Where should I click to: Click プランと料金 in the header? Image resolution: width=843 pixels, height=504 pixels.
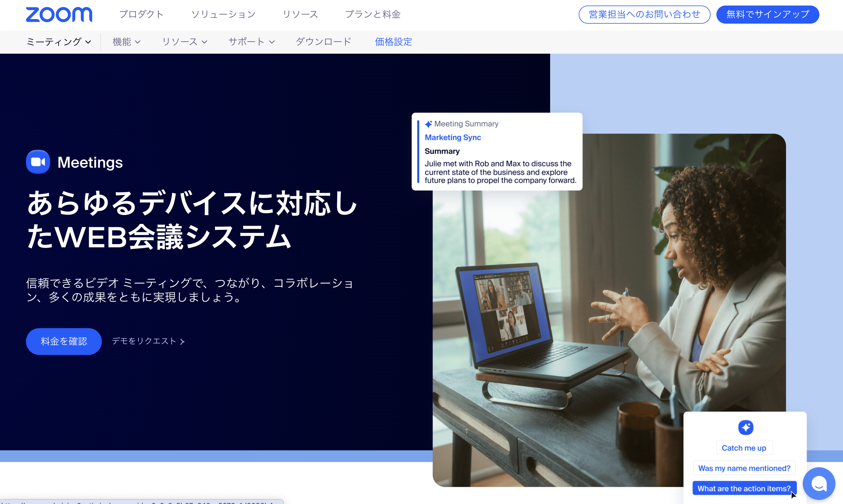(373, 14)
